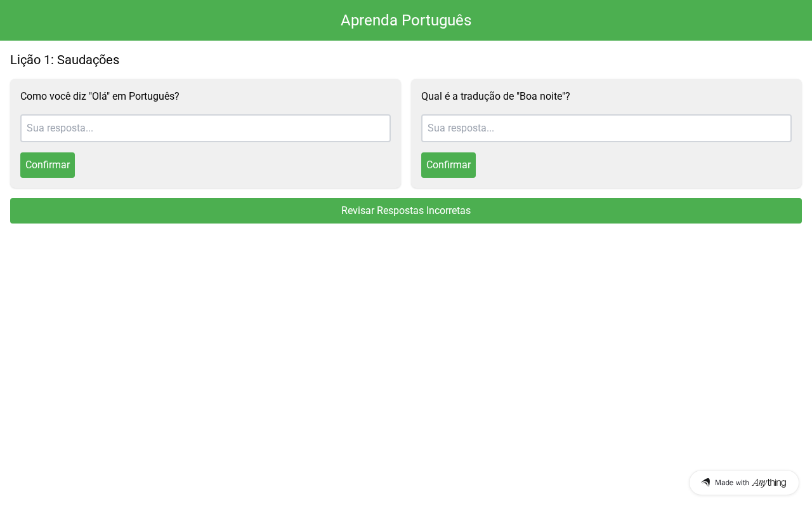Click the bird logo icon in the badge
This screenshot has height=508, width=812.
[705, 483]
